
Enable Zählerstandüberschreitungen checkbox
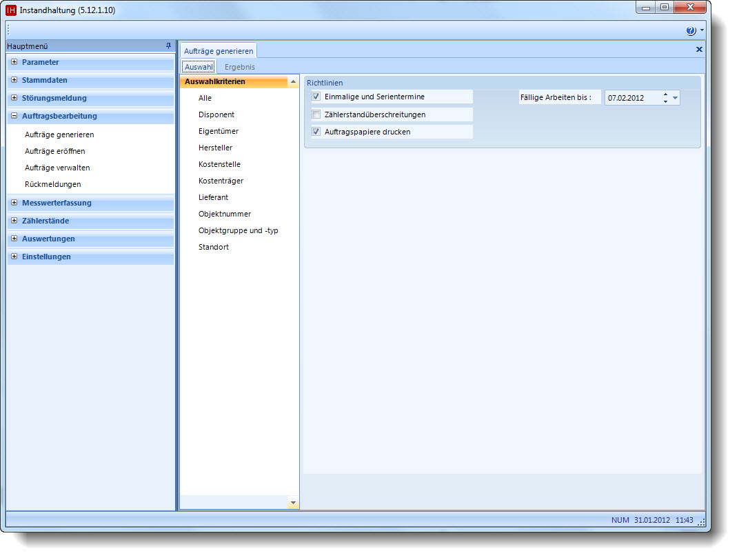tap(316, 114)
